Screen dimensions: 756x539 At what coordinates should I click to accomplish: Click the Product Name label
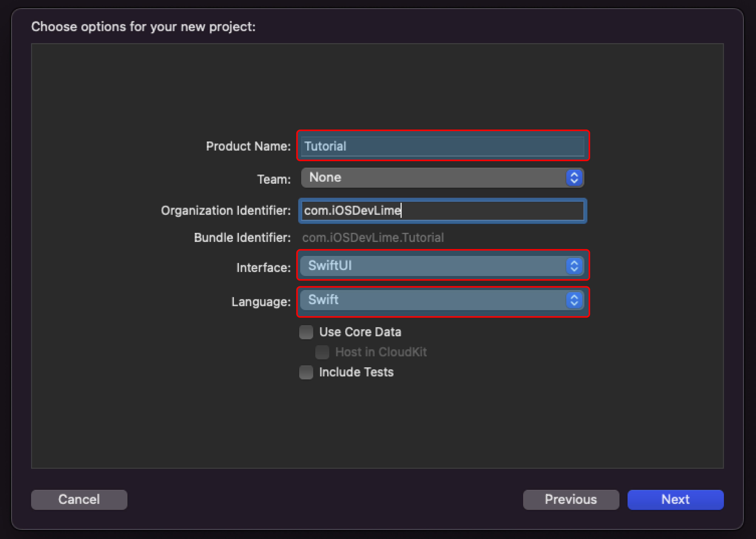[248, 146]
